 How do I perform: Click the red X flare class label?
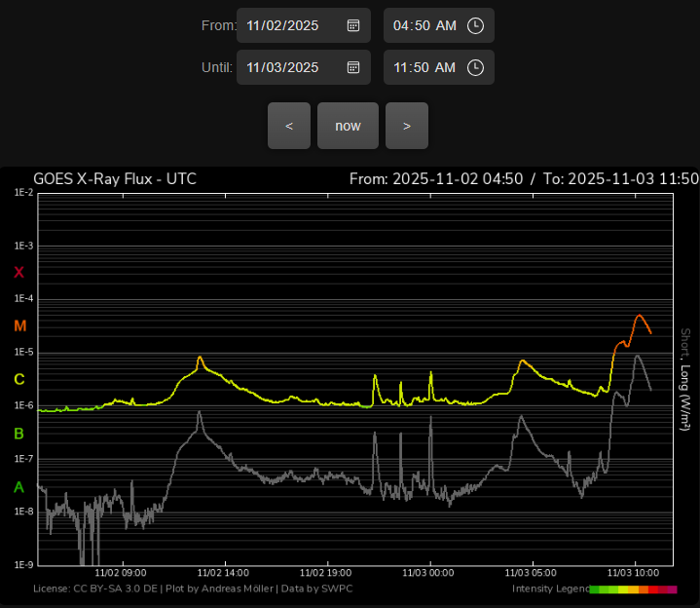[18, 273]
